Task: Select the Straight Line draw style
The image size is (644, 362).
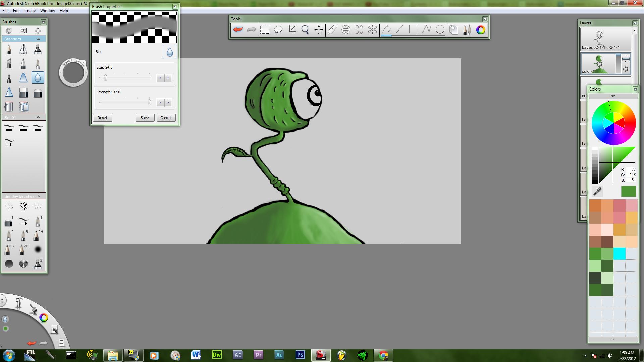Action: [399, 29]
